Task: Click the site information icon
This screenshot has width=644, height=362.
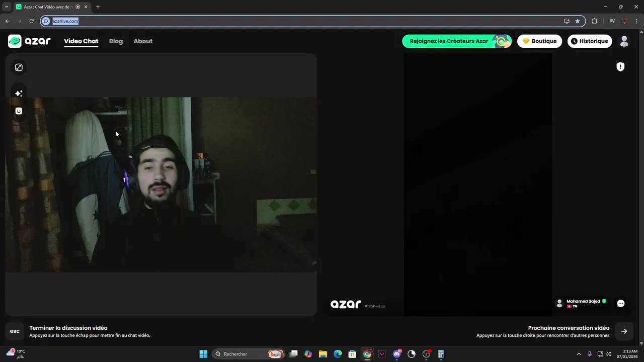Action: (x=46, y=21)
